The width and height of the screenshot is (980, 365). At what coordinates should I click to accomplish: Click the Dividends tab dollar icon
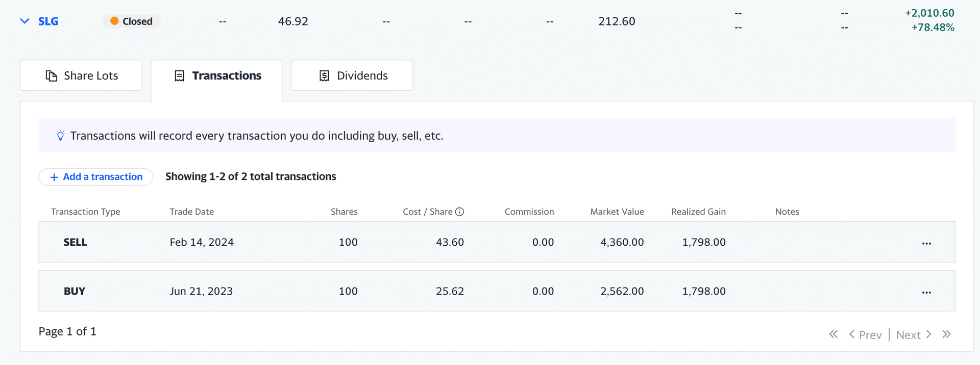pyautogui.click(x=324, y=76)
